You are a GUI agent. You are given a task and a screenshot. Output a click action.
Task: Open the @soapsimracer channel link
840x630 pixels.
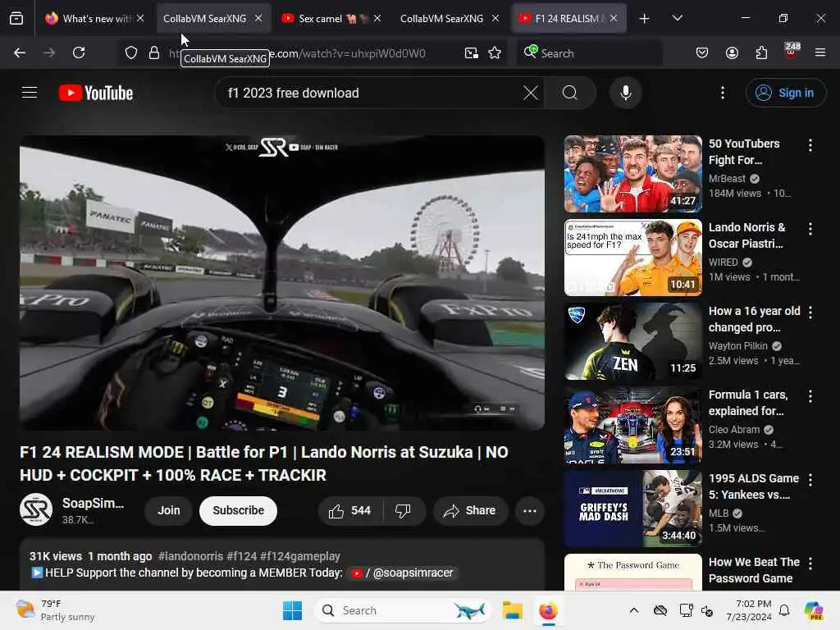click(x=401, y=573)
